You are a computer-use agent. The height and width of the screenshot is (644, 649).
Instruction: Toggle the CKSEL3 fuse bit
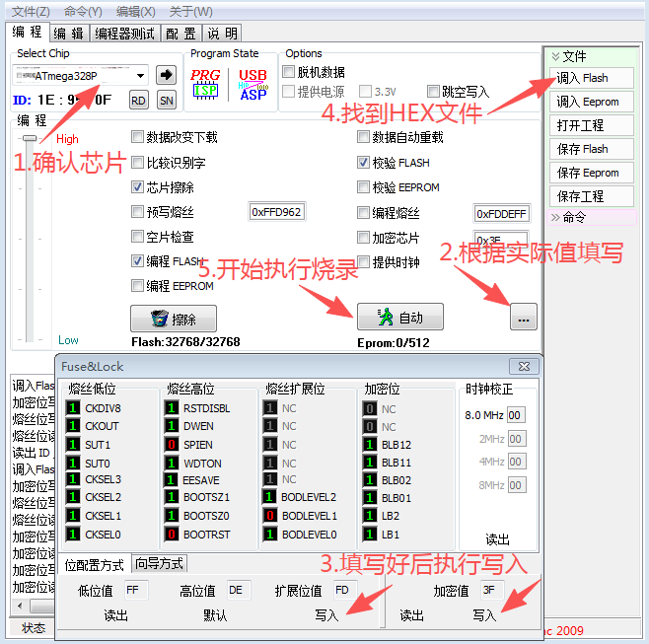point(73,479)
